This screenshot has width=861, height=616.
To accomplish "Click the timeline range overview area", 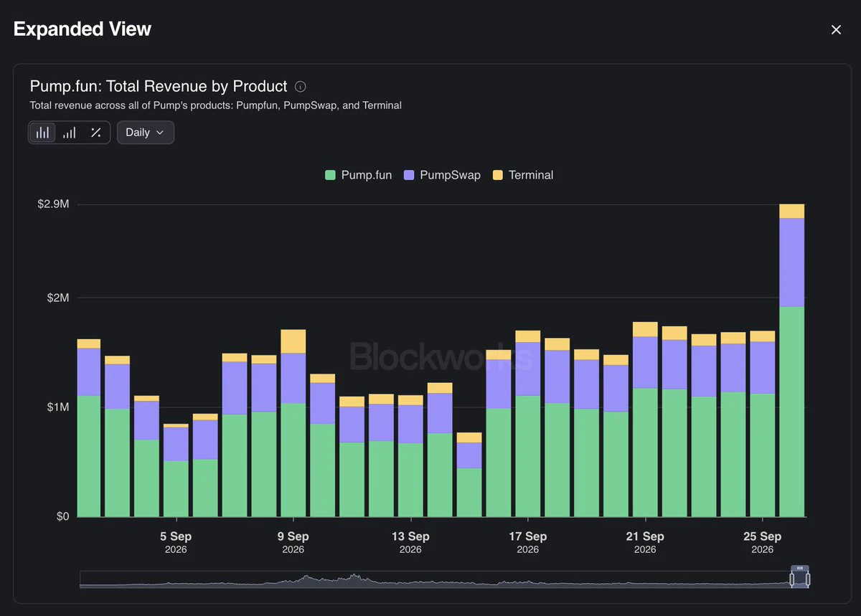I will [x=444, y=579].
